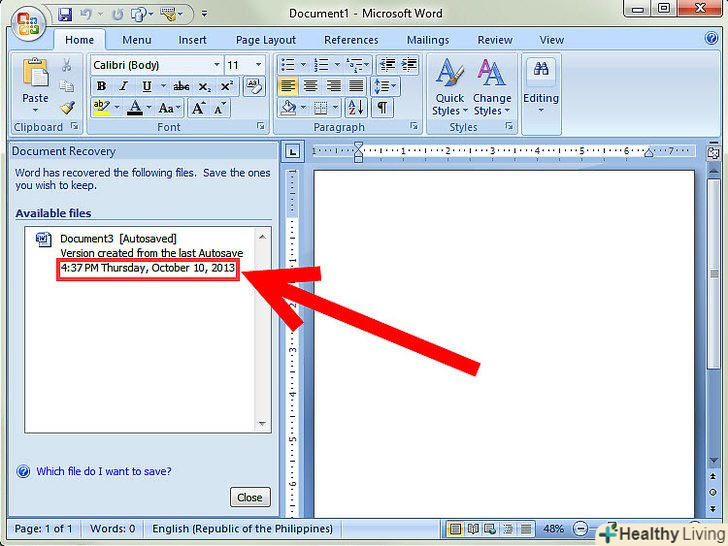
Task: Switch to the References tab
Action: click(x=351, y=40)
